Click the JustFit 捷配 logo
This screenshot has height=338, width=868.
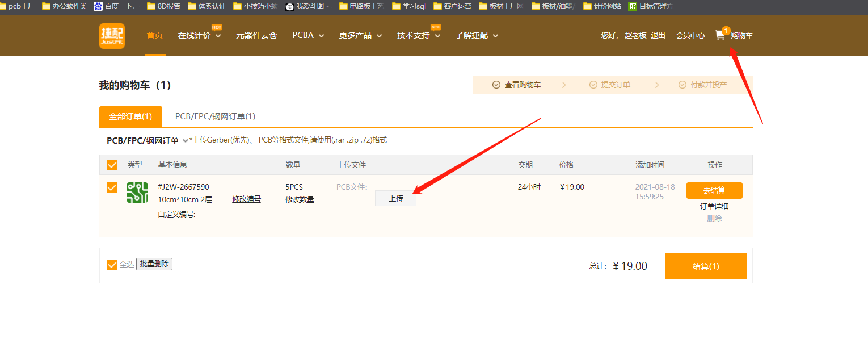(x=112, y=35)
